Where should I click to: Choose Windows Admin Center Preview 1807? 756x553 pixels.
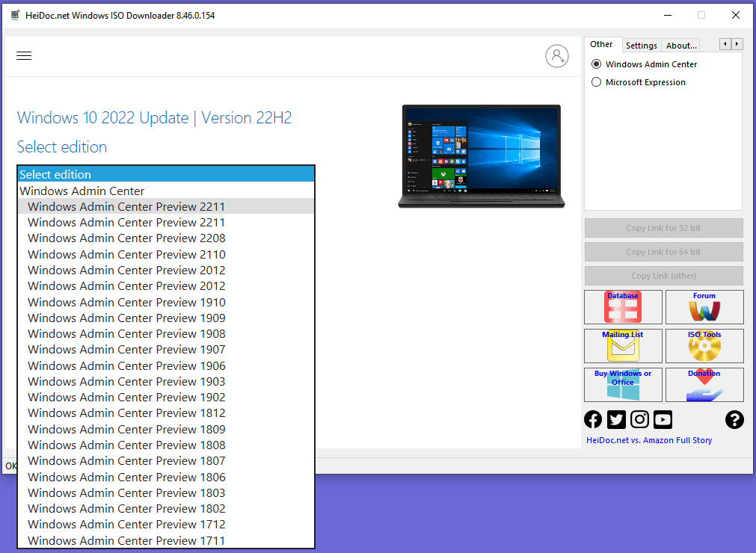coord(166,461)
